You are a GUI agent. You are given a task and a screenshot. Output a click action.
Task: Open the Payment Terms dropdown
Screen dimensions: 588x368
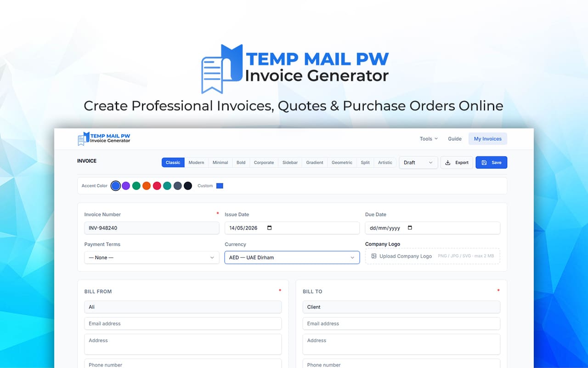point(152,258)
